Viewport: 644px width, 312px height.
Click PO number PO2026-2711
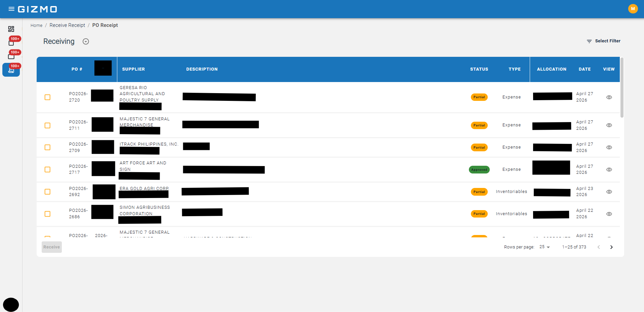(x=78, y=125)
